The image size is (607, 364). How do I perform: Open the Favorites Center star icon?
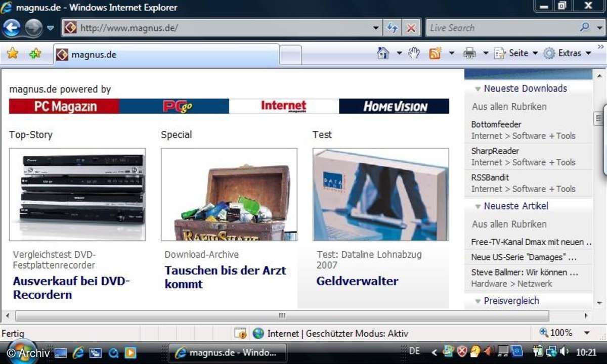click(13, 53)
